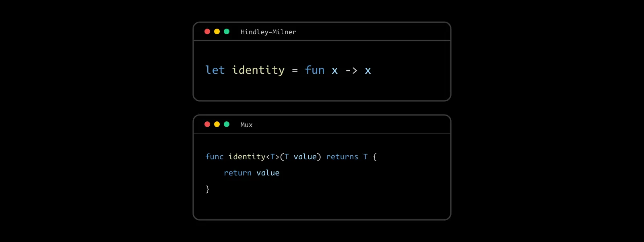Click the yellow dot in Mux window

coord(217,124)
